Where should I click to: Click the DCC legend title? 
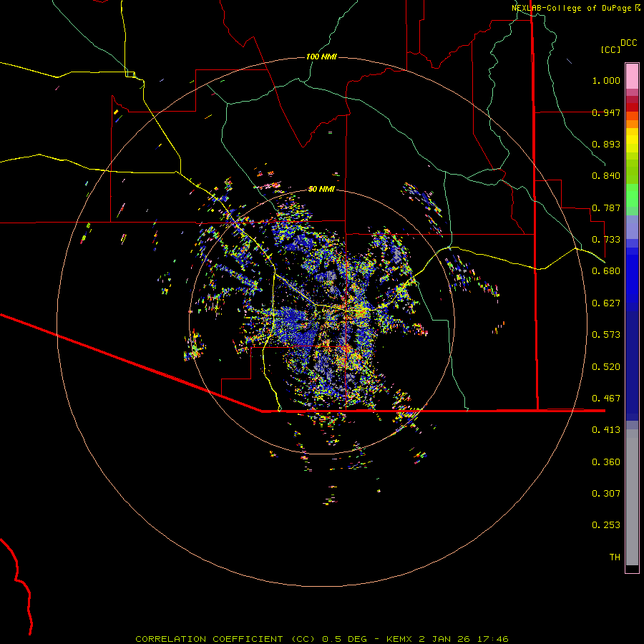coord(628,43)
